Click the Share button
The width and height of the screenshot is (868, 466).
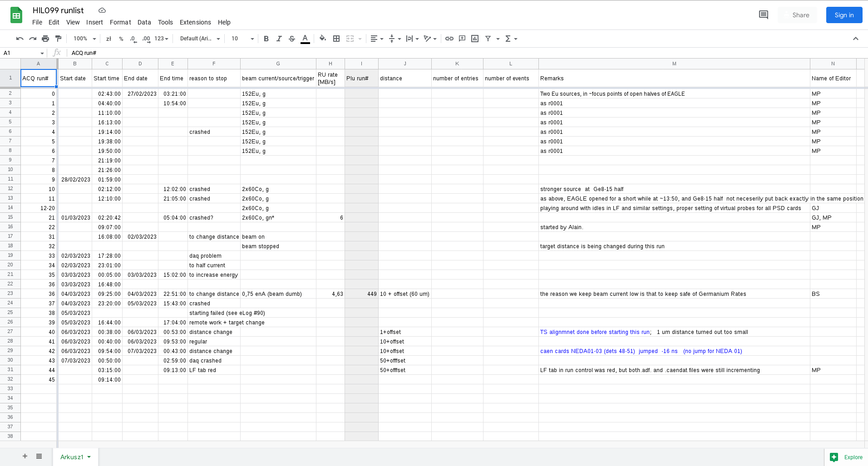(799, 15)
